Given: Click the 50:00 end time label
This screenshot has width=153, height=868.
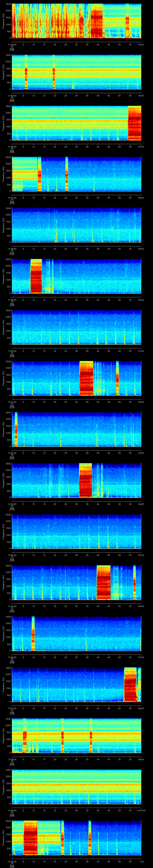Looking at the screenshot, I should (141, 300).
